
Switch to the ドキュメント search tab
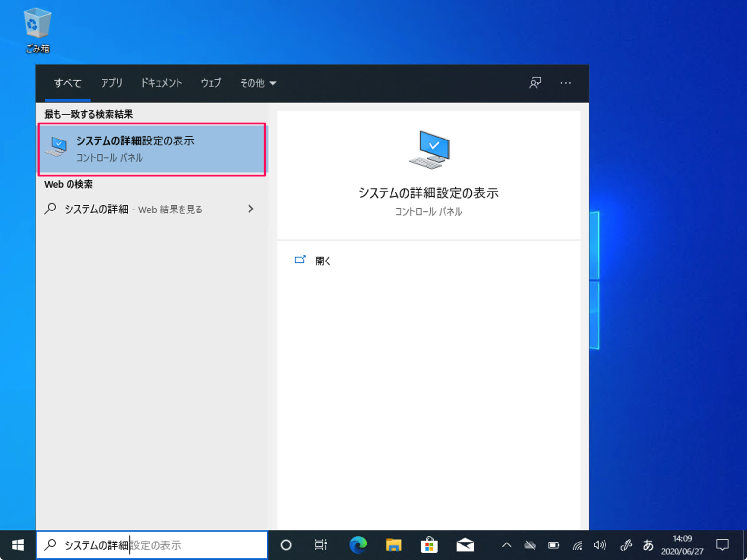(x=161, y=83)
